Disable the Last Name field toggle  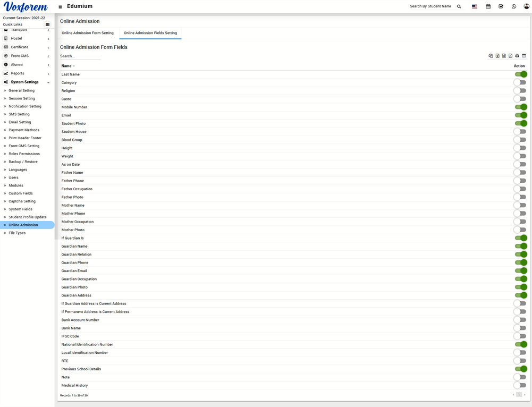tap(520, 74)
